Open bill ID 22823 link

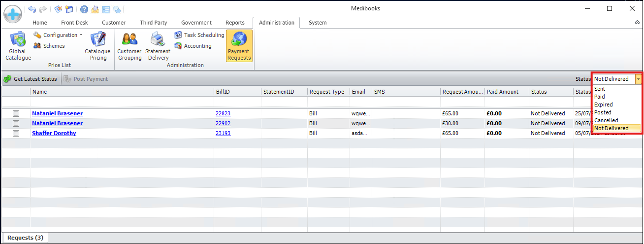[x=223, y=114]
